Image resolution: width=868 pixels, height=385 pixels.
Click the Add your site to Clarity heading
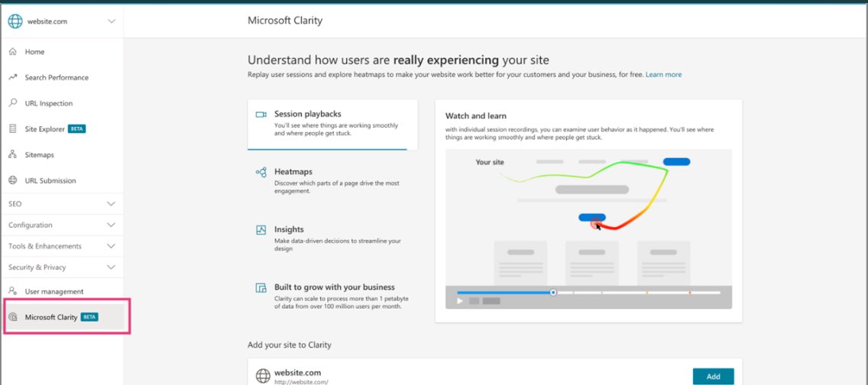coord(289,345)
